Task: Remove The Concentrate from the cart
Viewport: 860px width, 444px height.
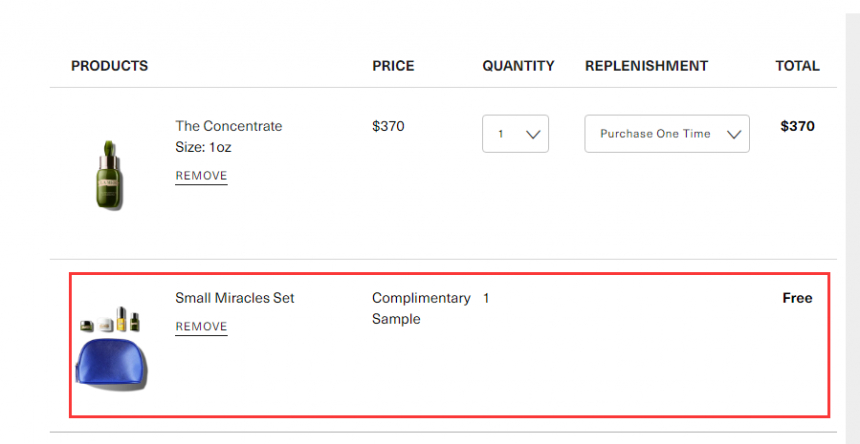Action: click(x=201, y=176)
